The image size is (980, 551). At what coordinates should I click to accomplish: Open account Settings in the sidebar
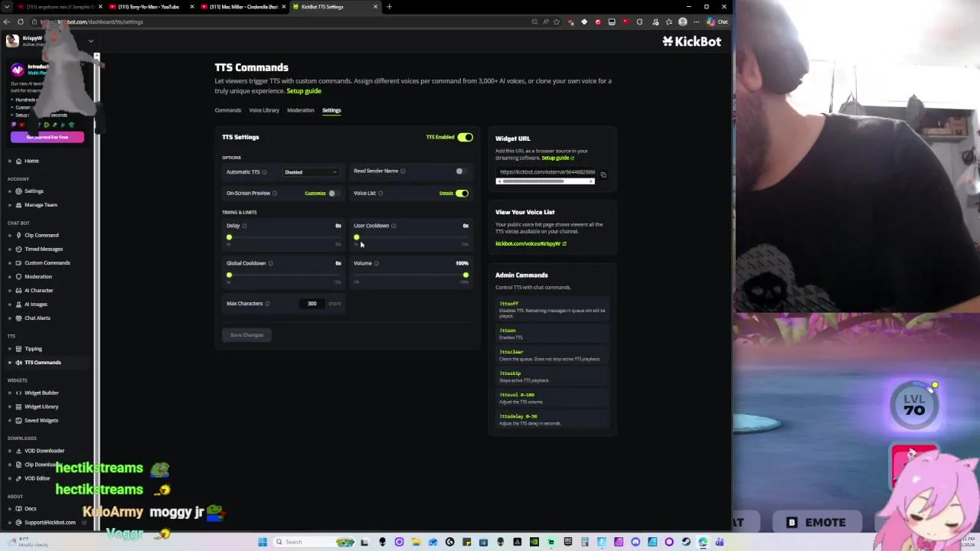point(33,191)
